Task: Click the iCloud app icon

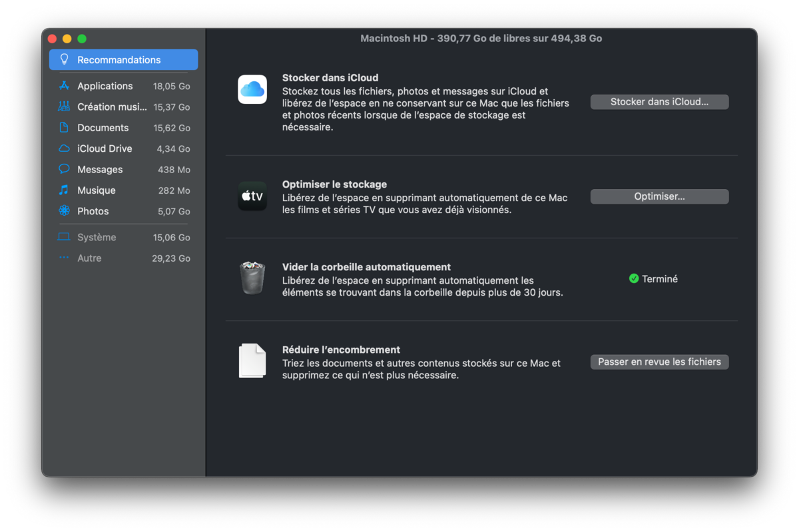Action: coord(252,89)
